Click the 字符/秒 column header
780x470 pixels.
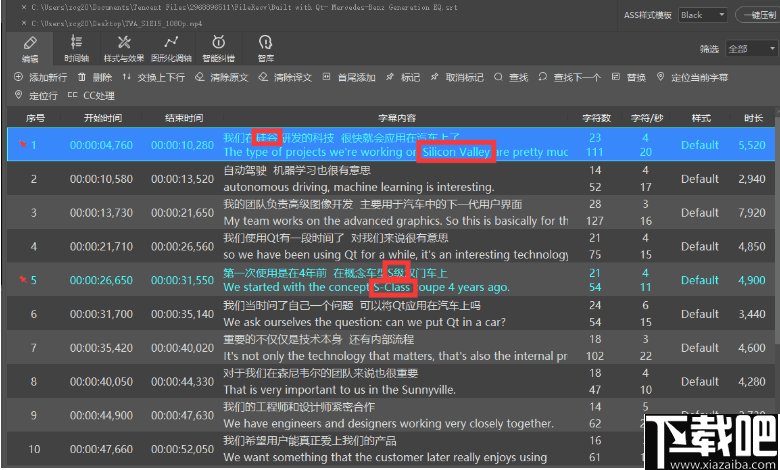[x=647, y=118]
